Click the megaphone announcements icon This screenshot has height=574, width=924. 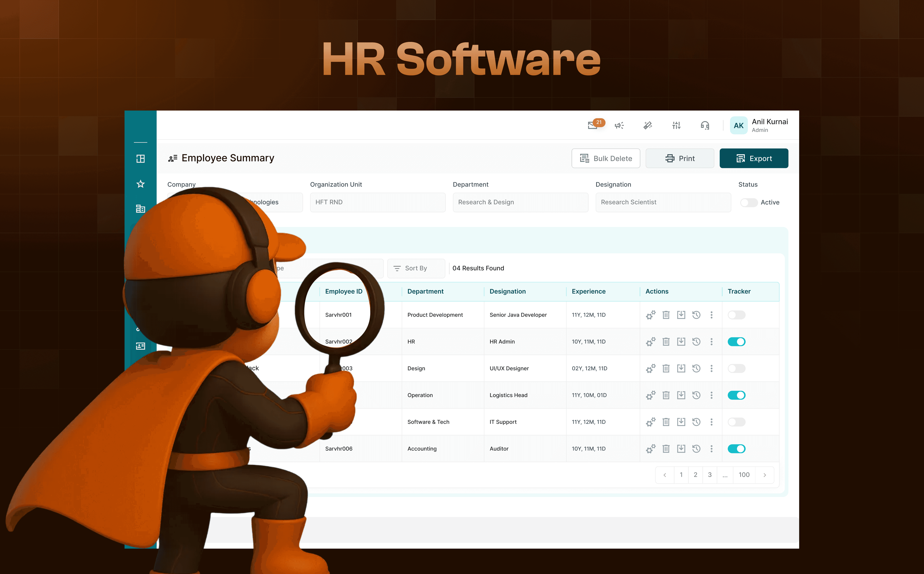[619, 125]
